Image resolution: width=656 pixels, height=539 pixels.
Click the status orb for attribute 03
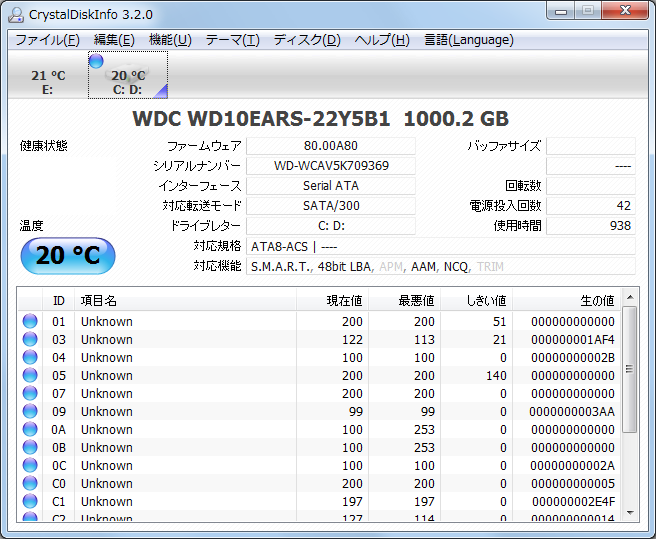pyautogui.click(x=30, y=339)
